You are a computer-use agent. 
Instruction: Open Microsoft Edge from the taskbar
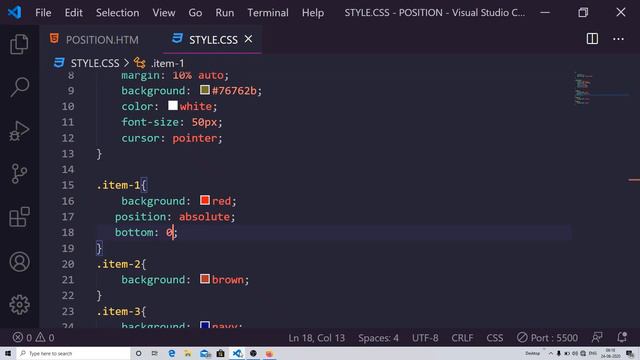click(172, 353)
